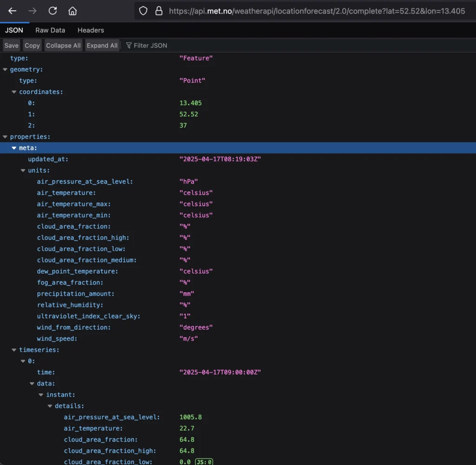The image size is (476, 465).
Task: Collapse the timeseries array
Action: pos(14,350)
